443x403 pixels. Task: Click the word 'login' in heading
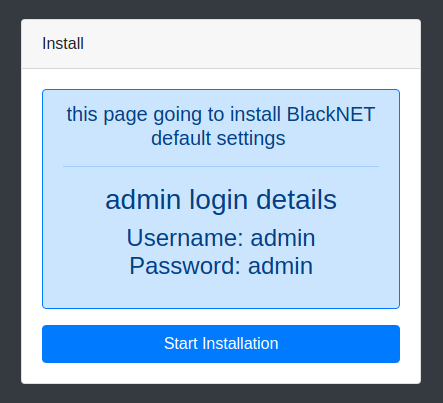[218, 199]
